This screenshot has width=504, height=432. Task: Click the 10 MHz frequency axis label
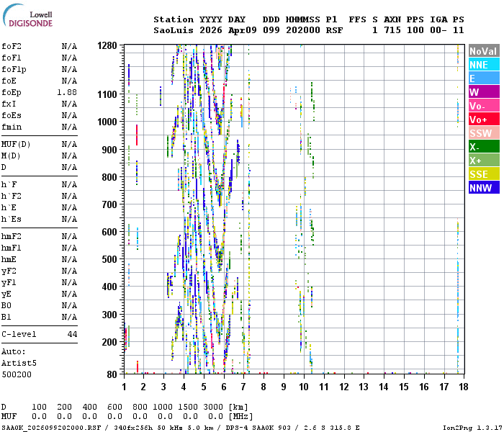coord(304,387)
